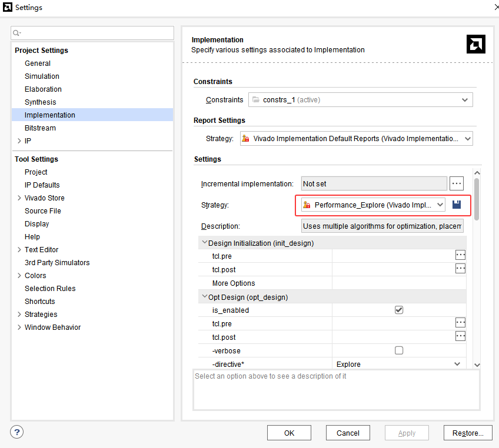This screenshot has width=499, height=448.
Task: Expand the Strategies node
Action: (x=19, y=314)
